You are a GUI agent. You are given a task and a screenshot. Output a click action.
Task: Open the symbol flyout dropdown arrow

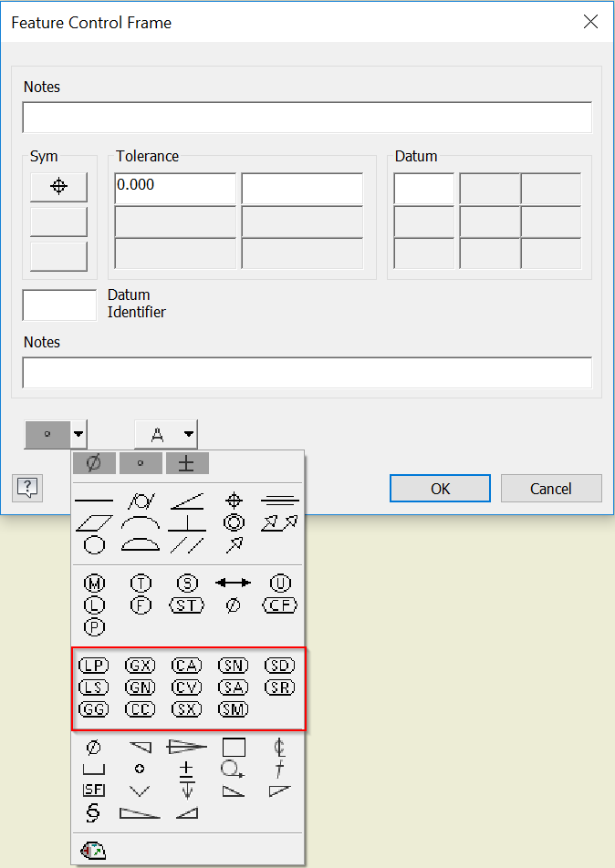point(78,434)
